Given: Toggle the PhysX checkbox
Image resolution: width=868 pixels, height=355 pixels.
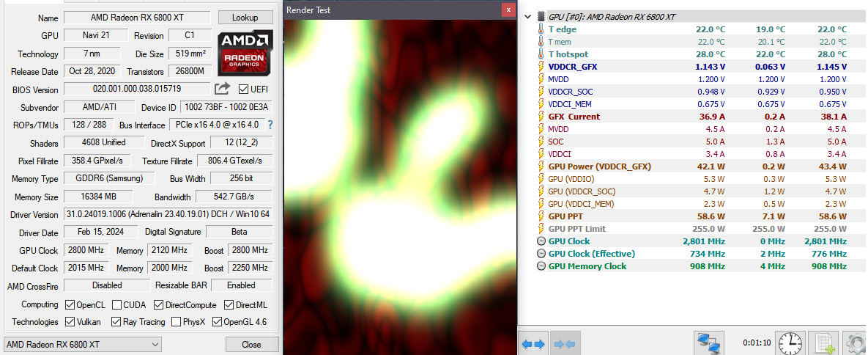Looking at the screenshot, I should click(x=176, y=322).
